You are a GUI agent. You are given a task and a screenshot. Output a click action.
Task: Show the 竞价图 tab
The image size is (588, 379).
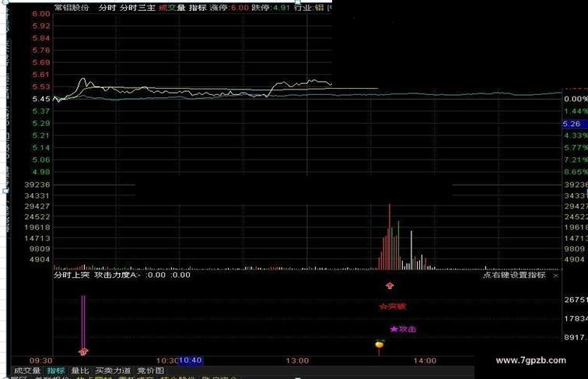click(150, 370)
